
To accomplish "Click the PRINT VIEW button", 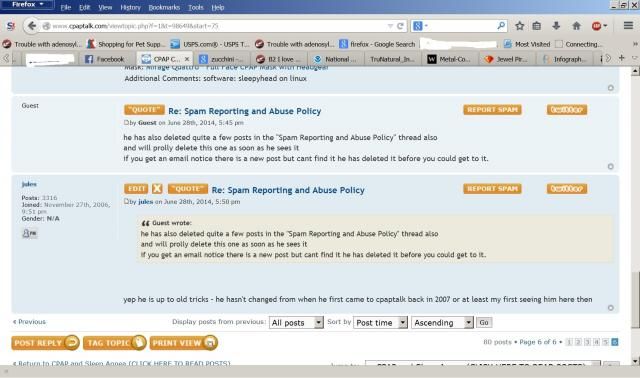I will coord(184,343).
